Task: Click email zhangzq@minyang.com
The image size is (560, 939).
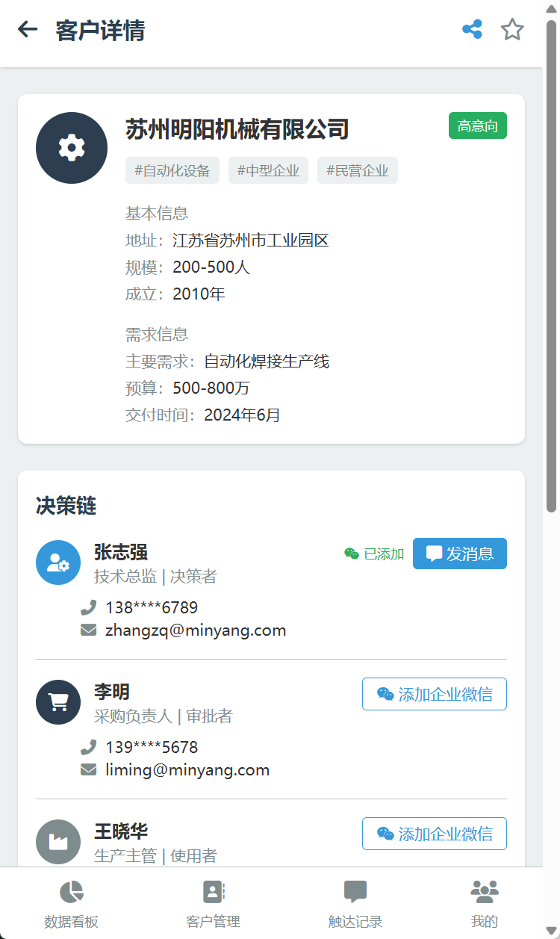Action: click(196, 630)
